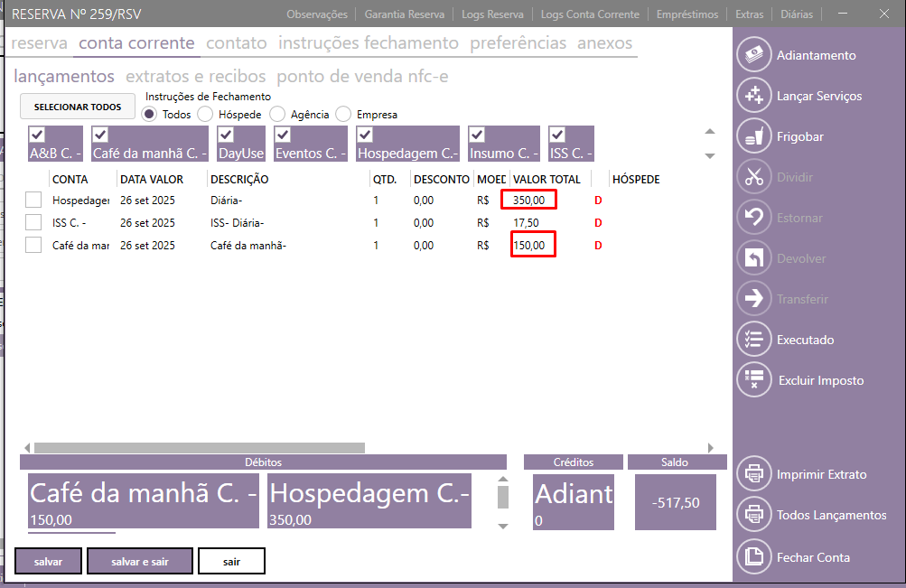Click the Excluir Imposto icon
The height and width of the screenshot is (588, 906).
(x=753, y=380)
